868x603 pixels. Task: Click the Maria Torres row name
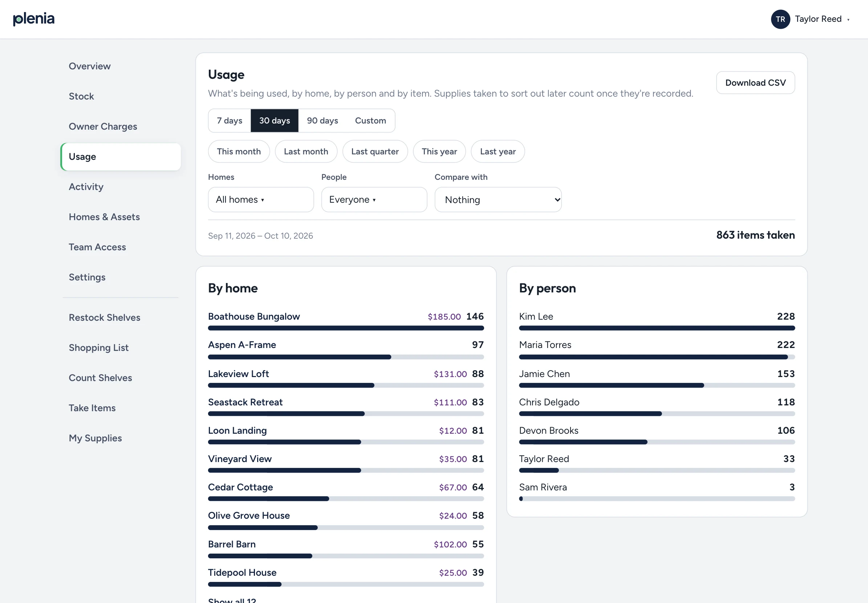(x=545, y=345)
